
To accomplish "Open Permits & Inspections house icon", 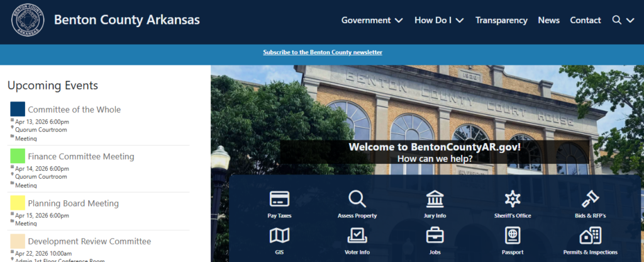I will pyautogui.click(x=590, y=236).
